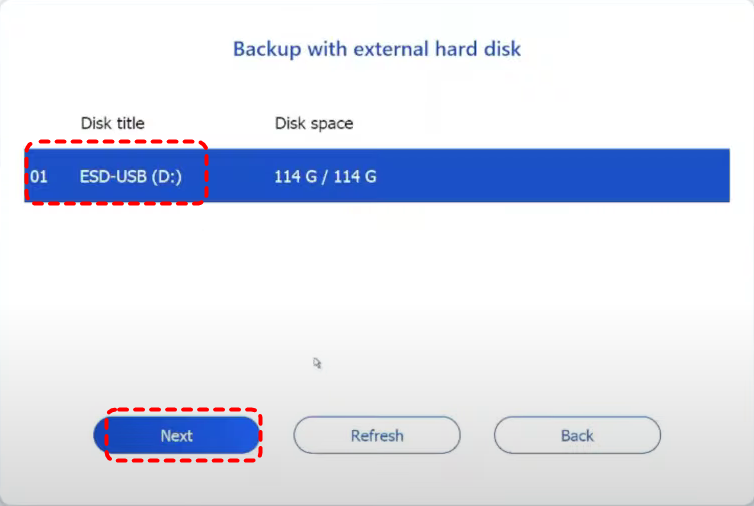
Task: Click the Next button
Action: 177,436
